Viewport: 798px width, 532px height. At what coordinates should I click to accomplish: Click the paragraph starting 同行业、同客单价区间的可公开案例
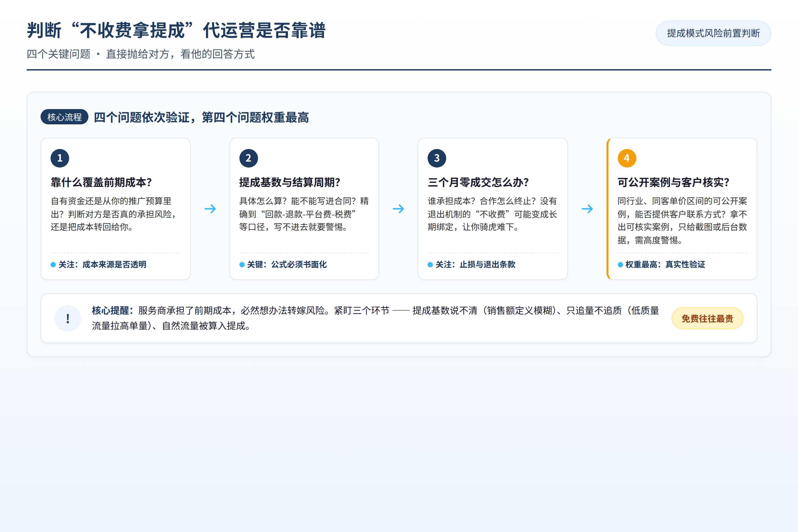coord(682,220)
